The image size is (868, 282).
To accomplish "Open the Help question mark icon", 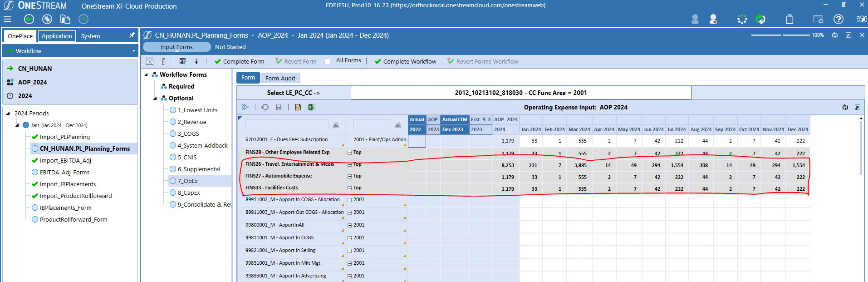I will tap(839, 19).
